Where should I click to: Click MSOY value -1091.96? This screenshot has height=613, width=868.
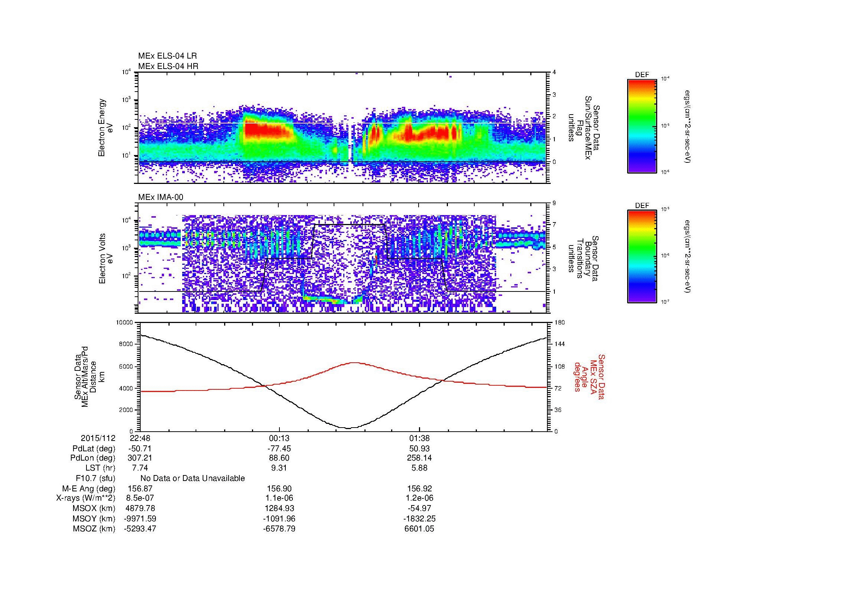[279, 518]
